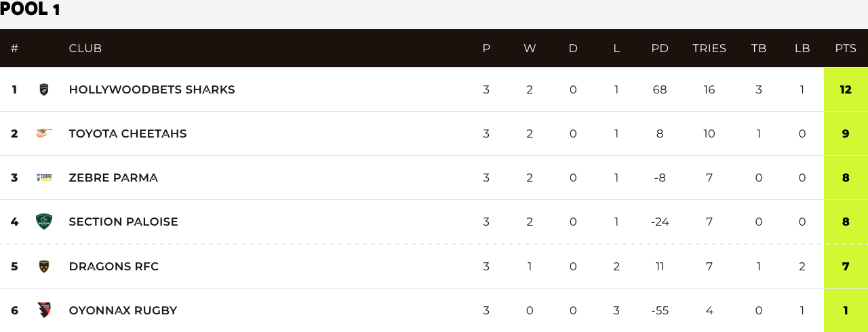
Task: Click the Zebre Parma club logo
Action: 44,178
